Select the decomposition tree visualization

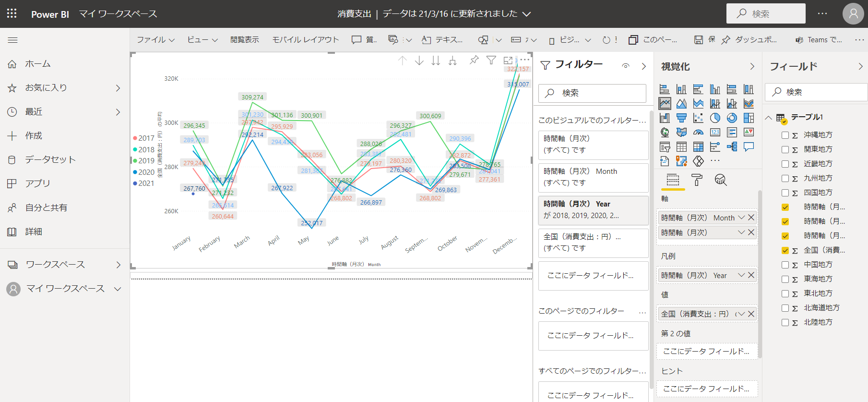pyautogui.click(x=732, y=147)
